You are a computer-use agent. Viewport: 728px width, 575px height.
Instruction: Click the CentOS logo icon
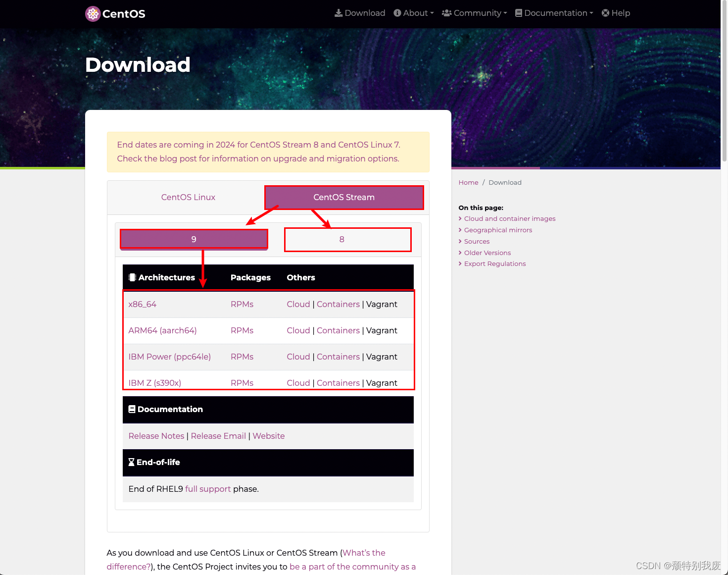(93, 13)
